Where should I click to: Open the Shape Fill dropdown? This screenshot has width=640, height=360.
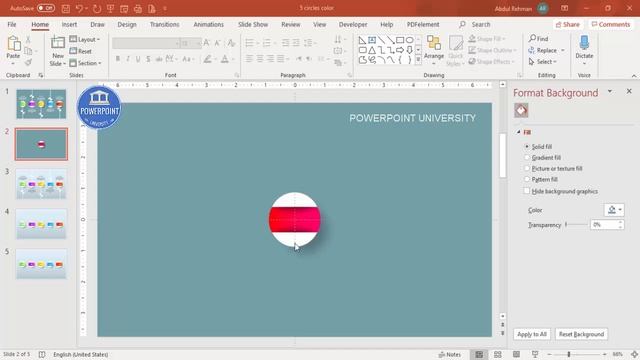(x=487, y=39)
